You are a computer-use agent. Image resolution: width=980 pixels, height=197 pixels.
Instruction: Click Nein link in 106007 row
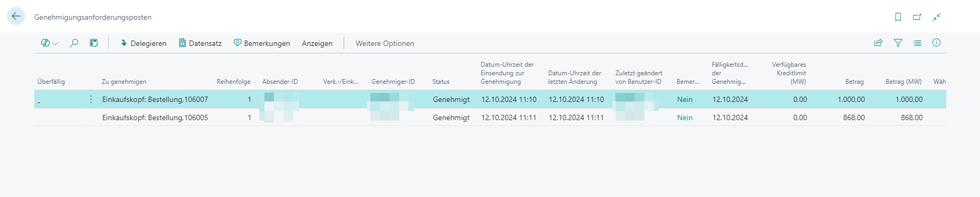click(685, 99)
